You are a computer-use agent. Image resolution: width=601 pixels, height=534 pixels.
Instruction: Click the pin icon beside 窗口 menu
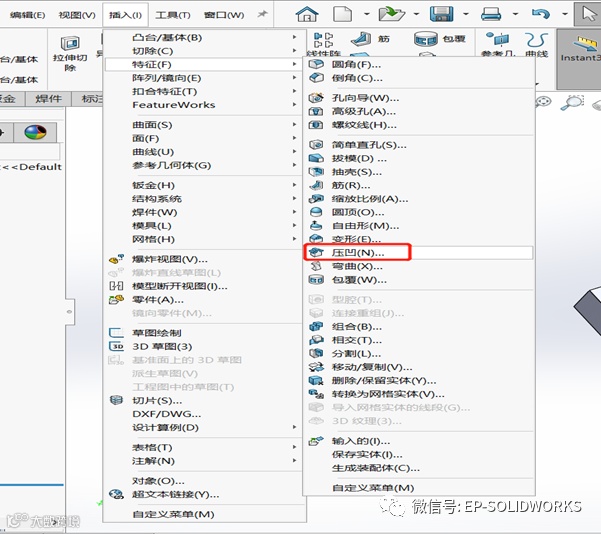tap(262, 15)
